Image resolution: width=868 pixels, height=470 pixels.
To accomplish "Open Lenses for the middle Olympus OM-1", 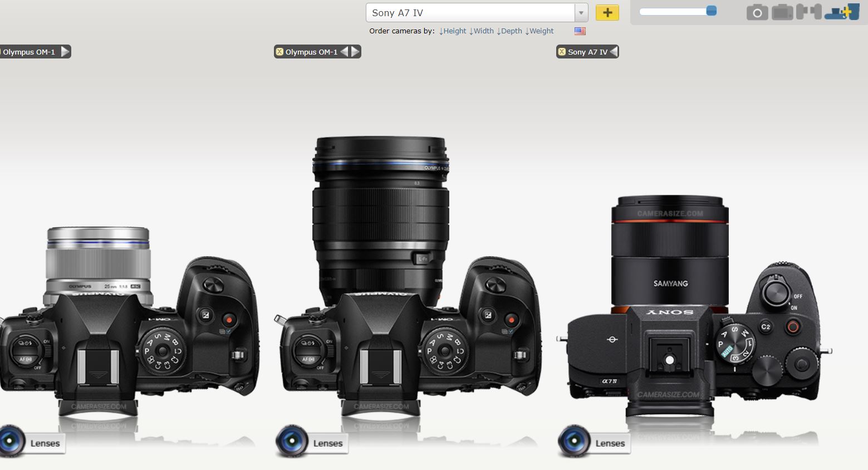I will [312, 443].
